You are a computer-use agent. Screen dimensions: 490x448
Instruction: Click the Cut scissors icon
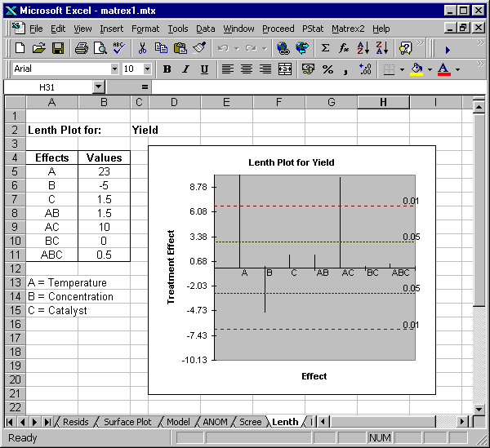point(142,48)
